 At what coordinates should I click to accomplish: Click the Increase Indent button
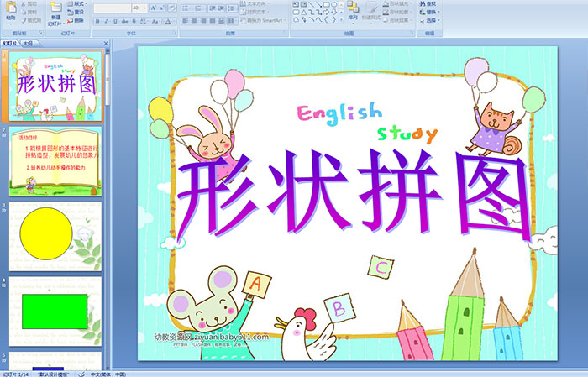pos(221,8)
